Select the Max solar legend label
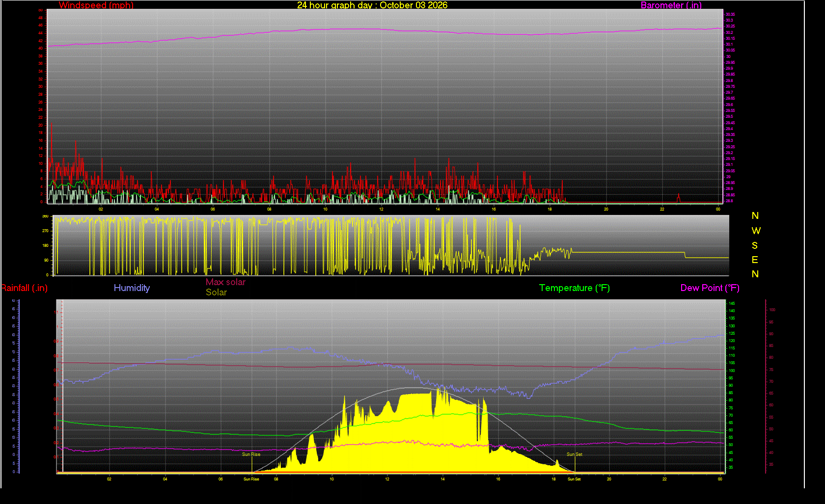The image size is (825, 504). 225,282
